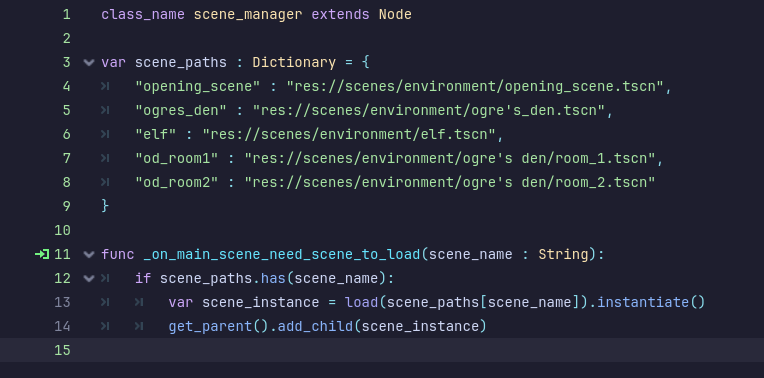Click the "ogres_den" dictionary key

pyautogui.click(x=181, y=111)
